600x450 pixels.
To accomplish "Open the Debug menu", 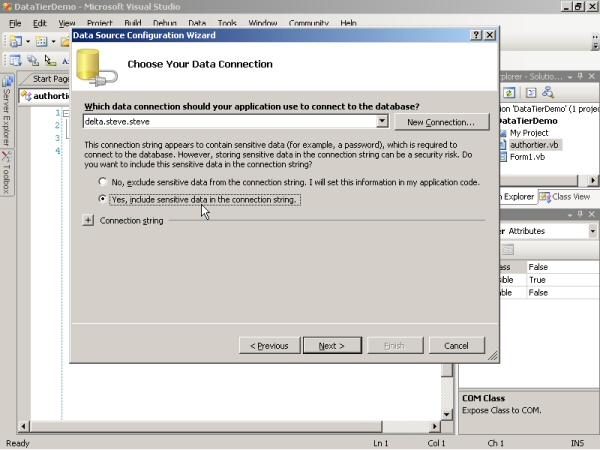I will (165, 23).
